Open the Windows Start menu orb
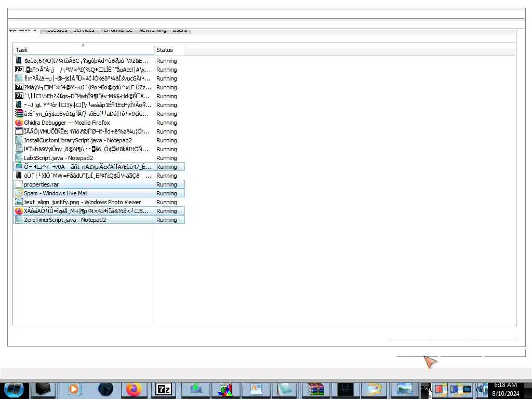The height and width of the screenshot is (399, 532). coord(14,389)
